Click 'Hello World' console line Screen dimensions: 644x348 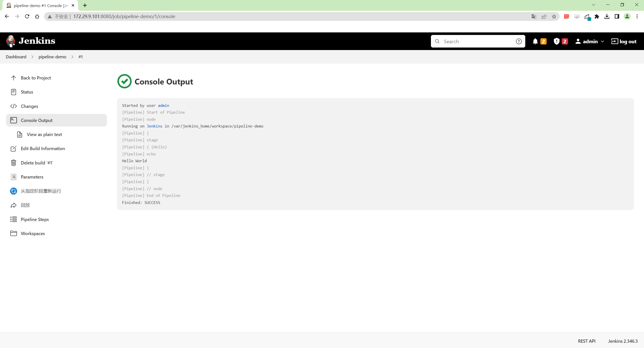134,161
